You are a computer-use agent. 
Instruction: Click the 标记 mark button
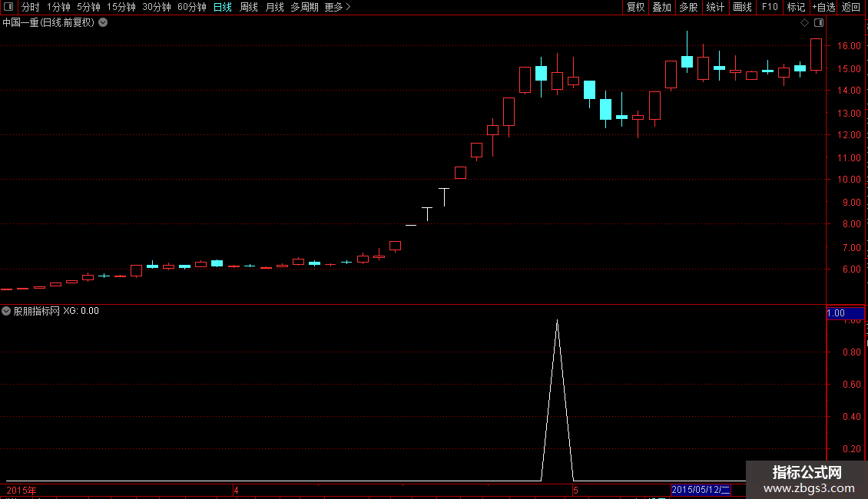click(x=796, y=7)
